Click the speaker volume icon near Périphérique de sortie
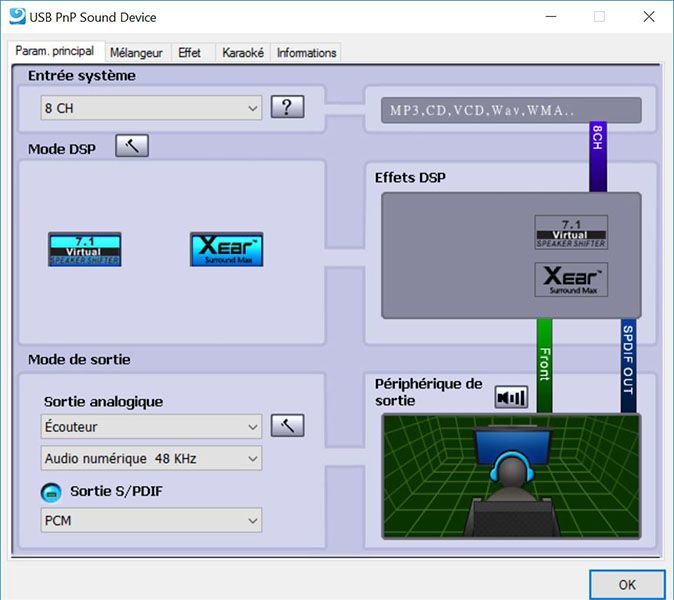Viewport: 674px width, 600px height. tap(510, 397)
